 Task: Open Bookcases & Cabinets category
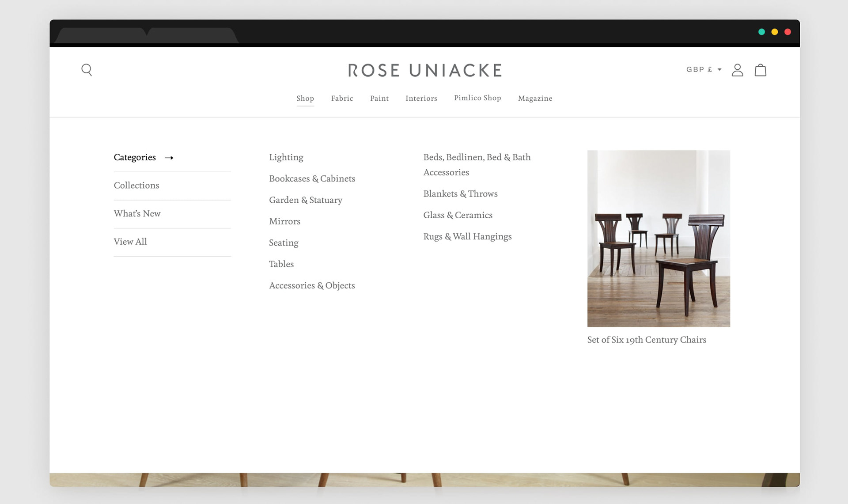[x=312, y=178]
